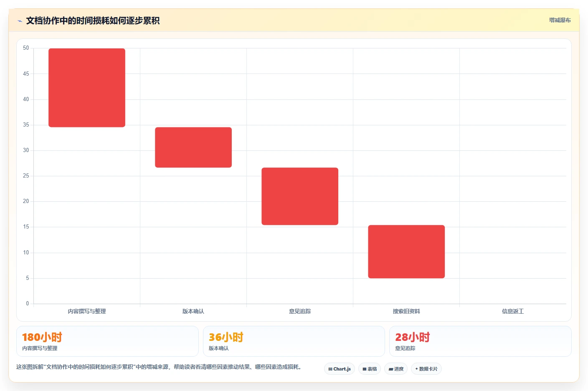Click the chart title 文档协作中的时间损耗如何逐步累积
This screenshot has width=588, height=391.
tap(93, 20)
